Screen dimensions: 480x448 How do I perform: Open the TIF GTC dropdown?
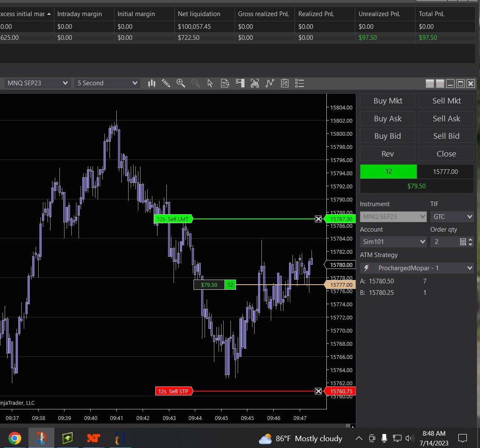point(452,217)
